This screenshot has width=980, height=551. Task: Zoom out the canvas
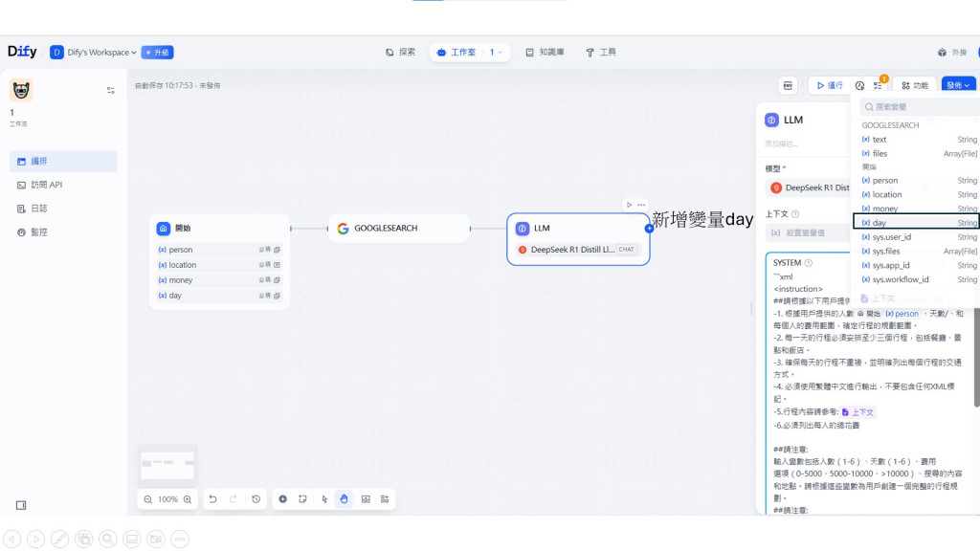point(148,499)
